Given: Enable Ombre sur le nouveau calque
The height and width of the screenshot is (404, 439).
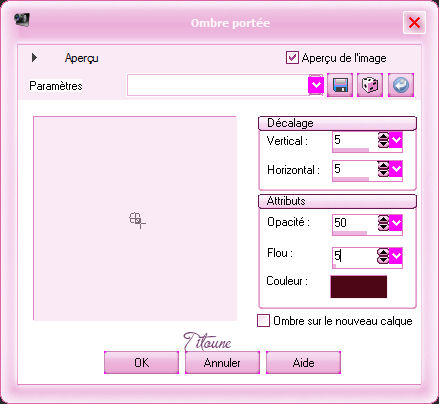Looking at the screenshot, I should (263, 321).
